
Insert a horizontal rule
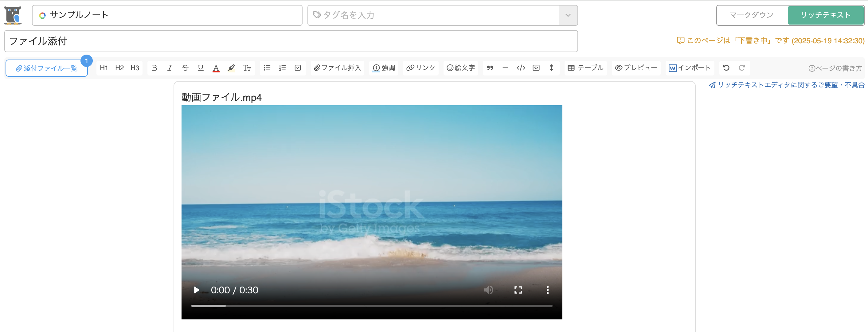point(505,68)
